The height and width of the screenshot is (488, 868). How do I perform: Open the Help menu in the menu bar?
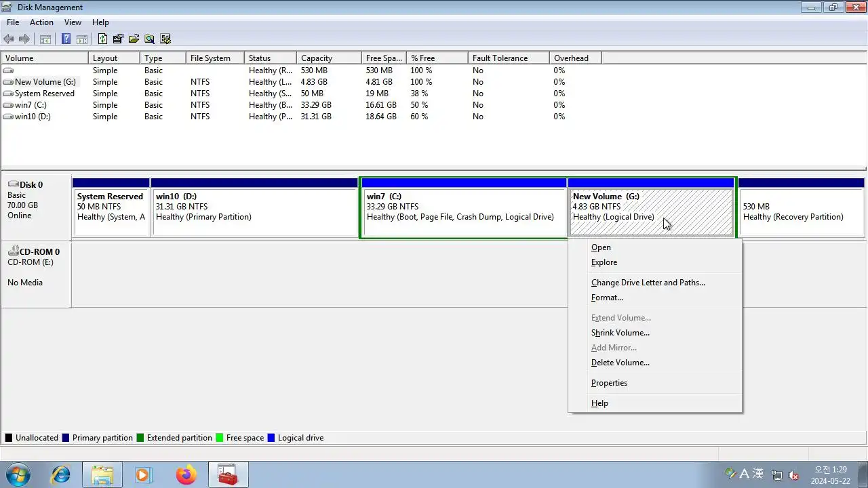click(100, 22)
